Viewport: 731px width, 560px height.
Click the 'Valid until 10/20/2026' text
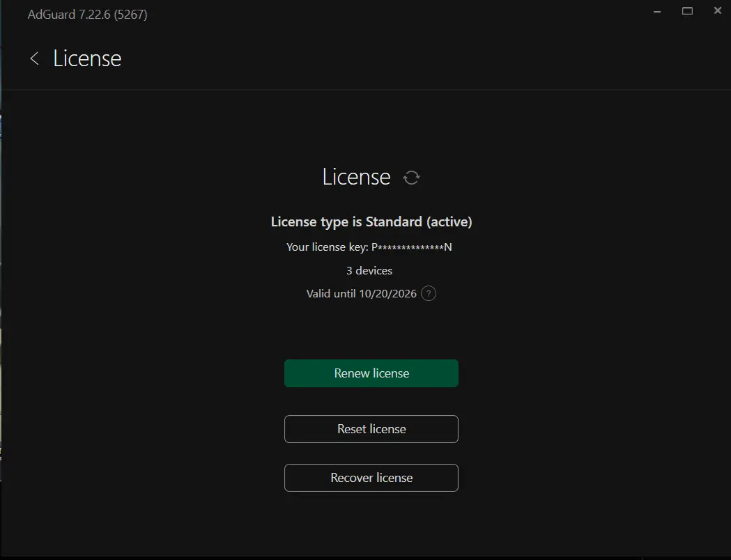(x=361, y=293)
